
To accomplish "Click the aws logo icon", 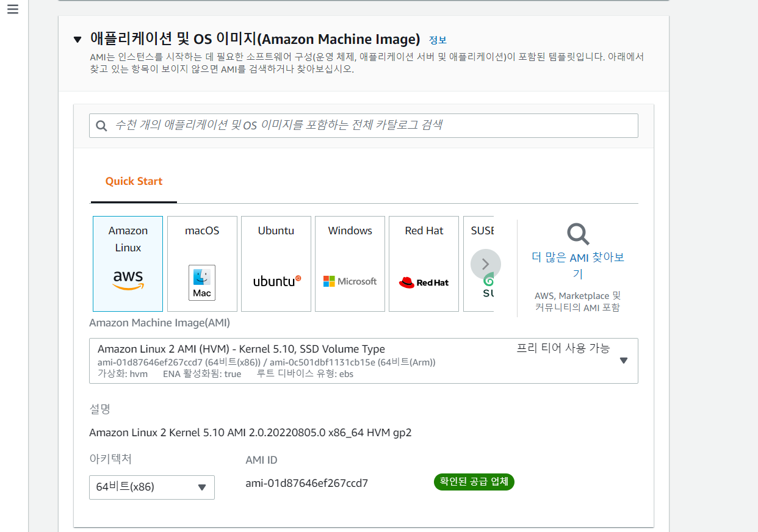I will [x=128, y=280].
